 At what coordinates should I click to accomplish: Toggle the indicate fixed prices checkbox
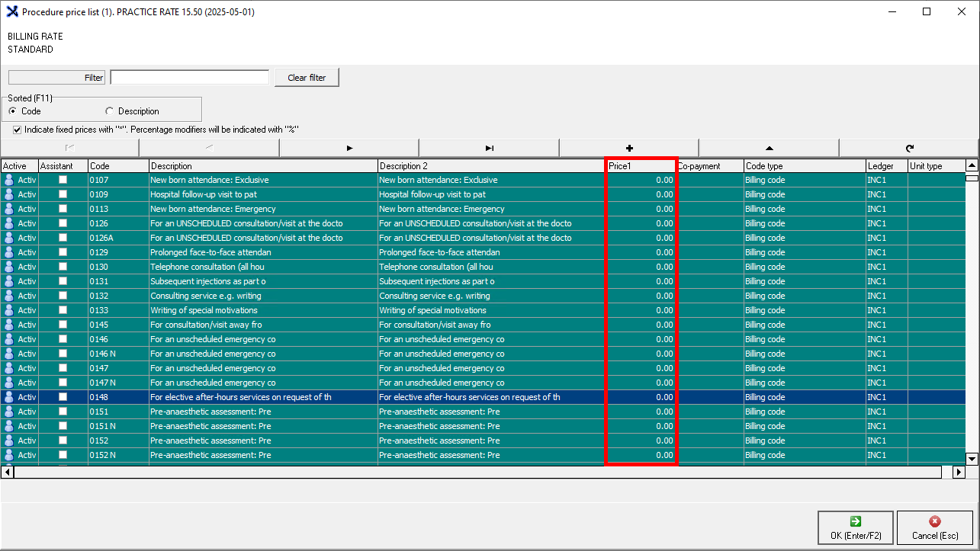tap(18, 130)
